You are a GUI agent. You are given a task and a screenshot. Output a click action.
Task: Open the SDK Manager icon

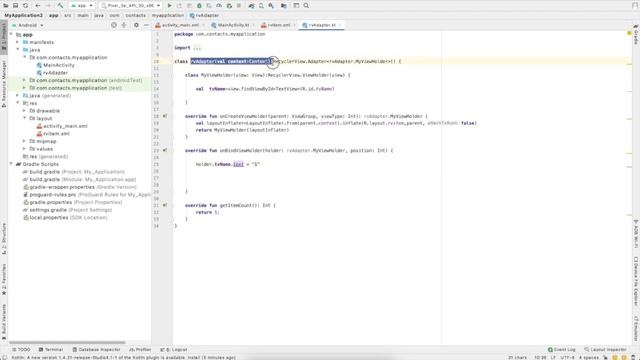coord(271,6)
